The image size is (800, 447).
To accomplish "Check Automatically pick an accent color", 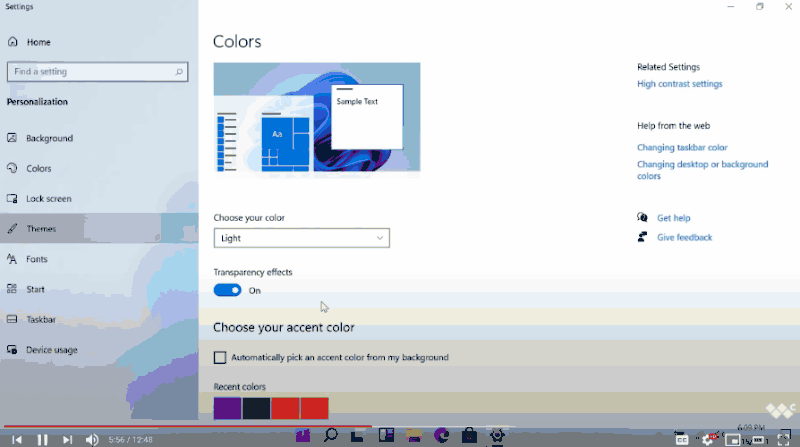I will click(x=220, y=358).
